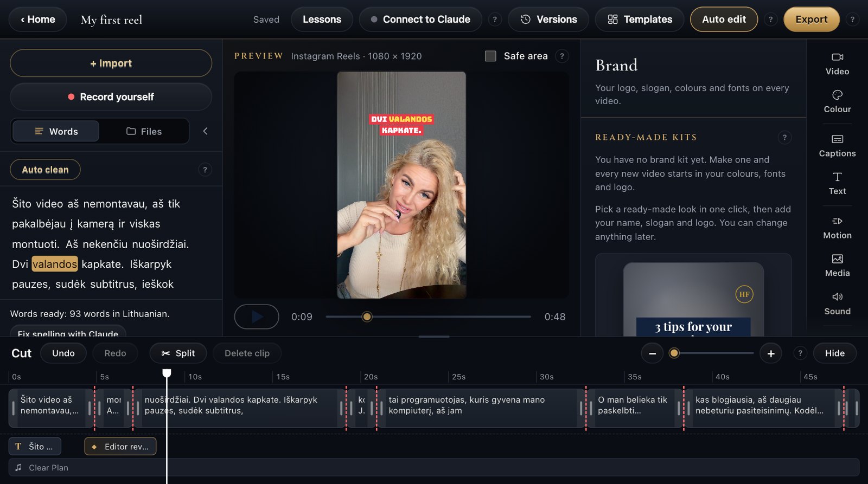Open help next to Export button

852,20
